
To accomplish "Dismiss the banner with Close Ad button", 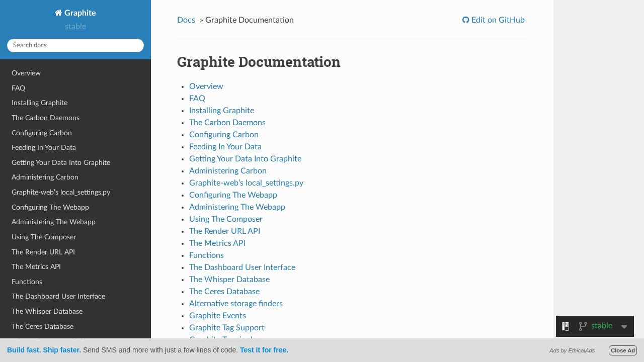I will click(x=623, y=350).
